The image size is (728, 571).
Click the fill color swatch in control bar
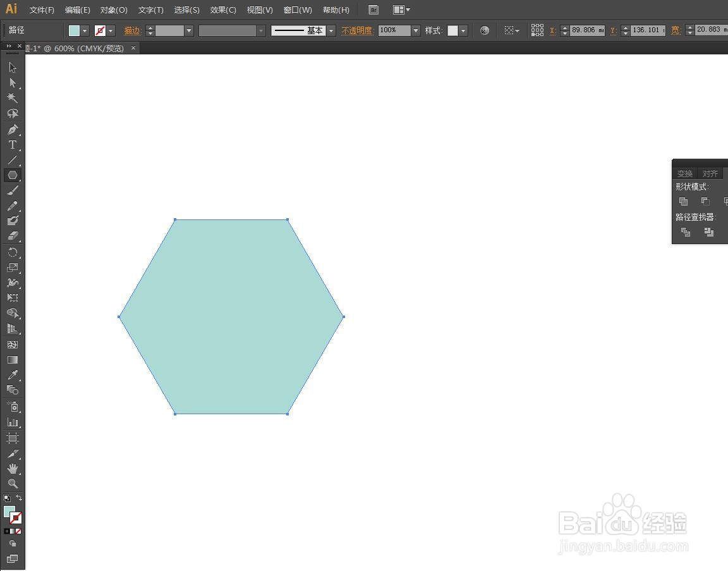click(x=75, y=30)
